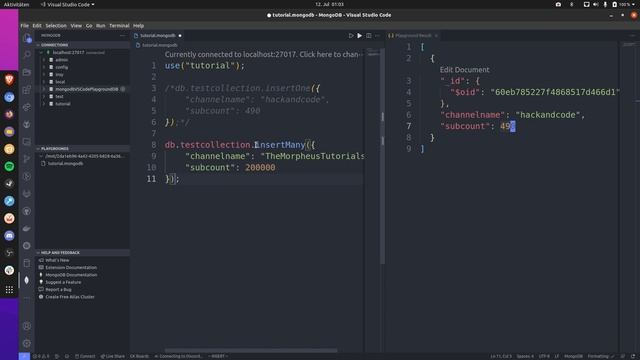The width and height of the screenshot is (640, 360).
Task: Select the MongoDB leaf icon in activity bar
Action: pyautogui.click(x=27, y=280)
